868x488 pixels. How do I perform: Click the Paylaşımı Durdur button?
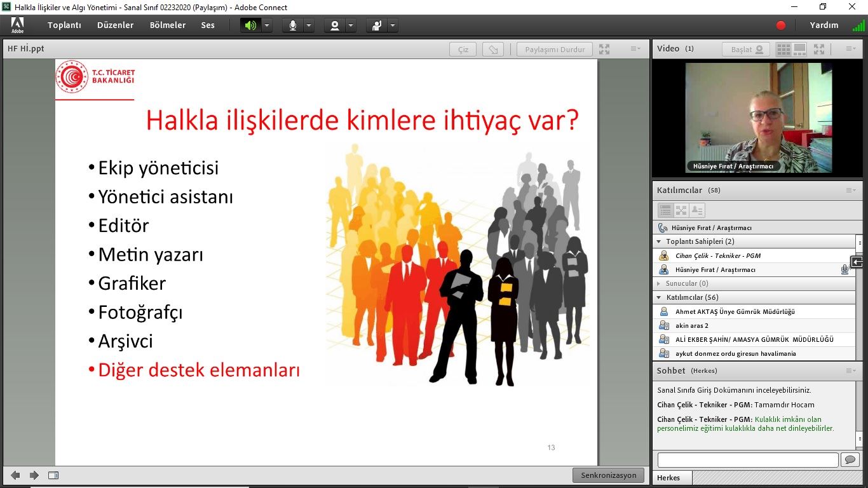coord(555,50)
